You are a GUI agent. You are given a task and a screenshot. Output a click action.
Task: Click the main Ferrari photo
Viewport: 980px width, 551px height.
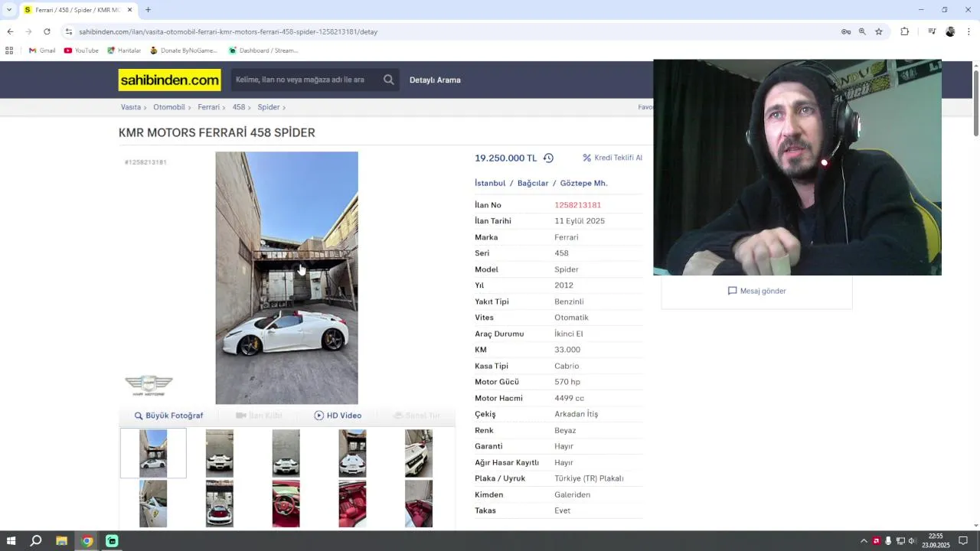(286, 278)
